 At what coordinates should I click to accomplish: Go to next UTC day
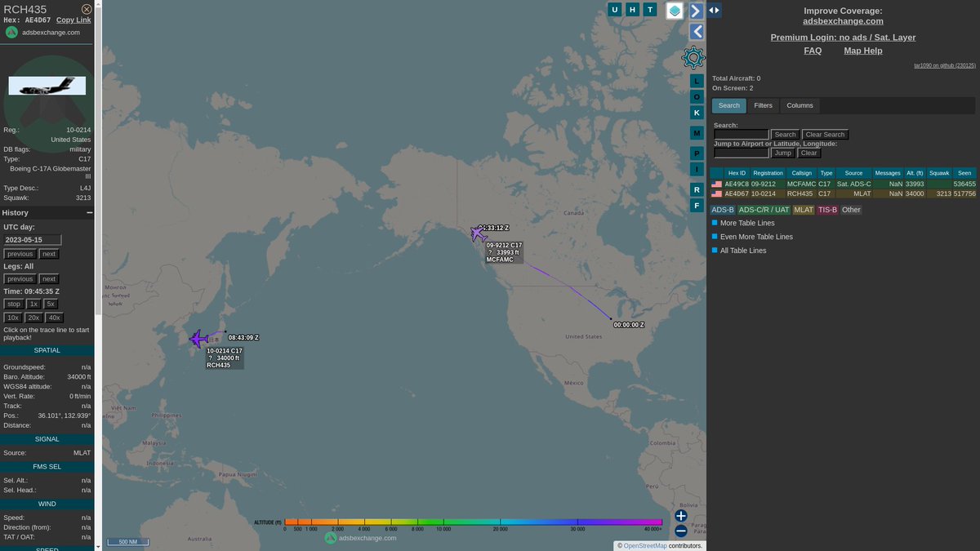click(49, 254)
